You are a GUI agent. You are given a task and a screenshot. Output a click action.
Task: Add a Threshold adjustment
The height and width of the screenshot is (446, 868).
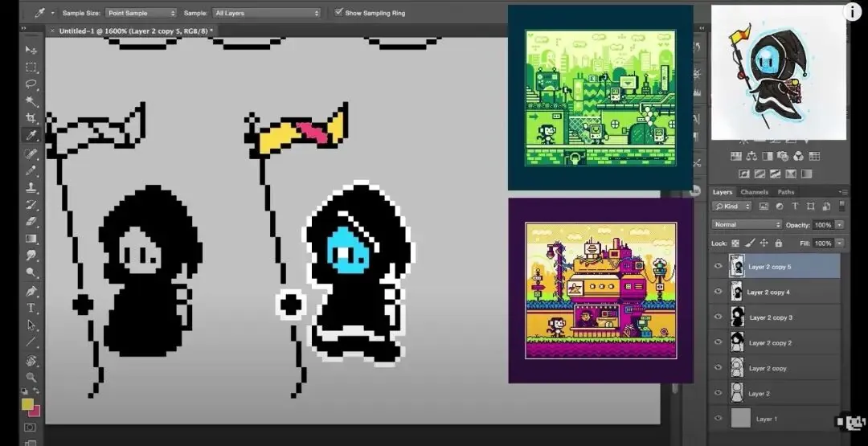click(776, 174)
